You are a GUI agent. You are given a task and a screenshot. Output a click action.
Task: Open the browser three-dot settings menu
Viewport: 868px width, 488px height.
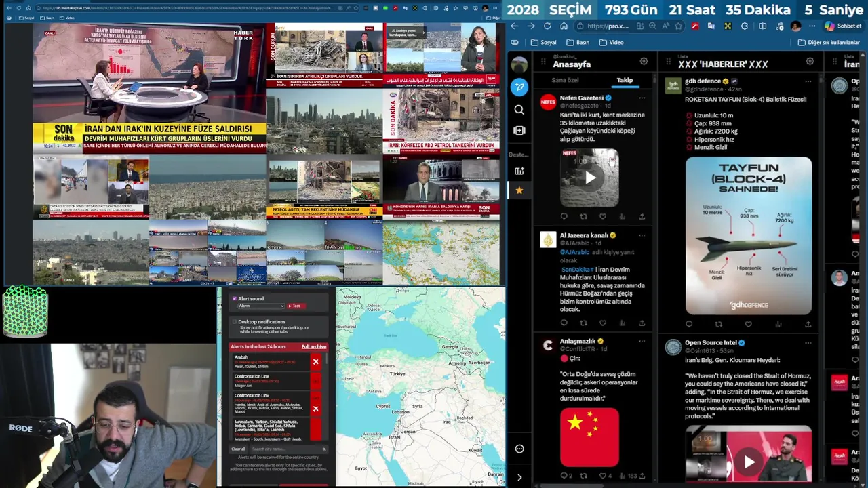(812, 26)
